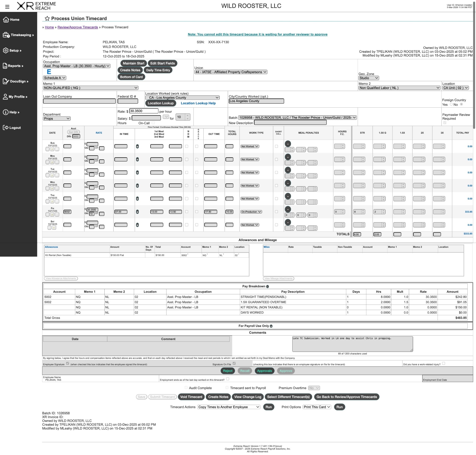Click the Rate input field
The height and width of the screenshot is (455, 476).
click(144, 111)
